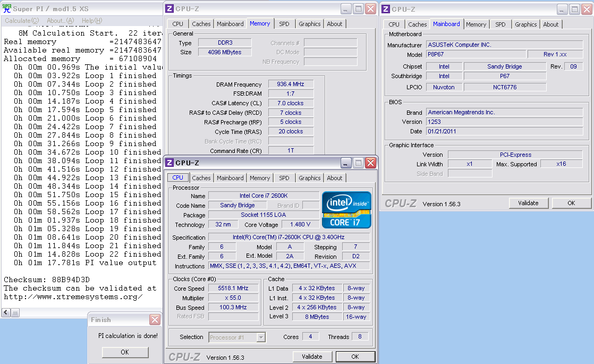Click the Southbridge model value P67
The image size is (594, 364).
pos(505,76)
